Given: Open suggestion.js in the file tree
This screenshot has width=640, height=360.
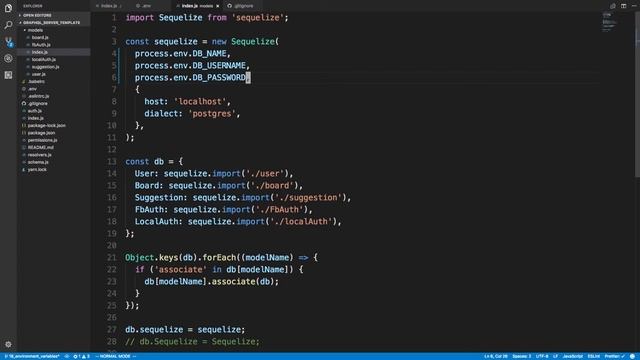Looking at the screenshot, I should coord(45,67).
